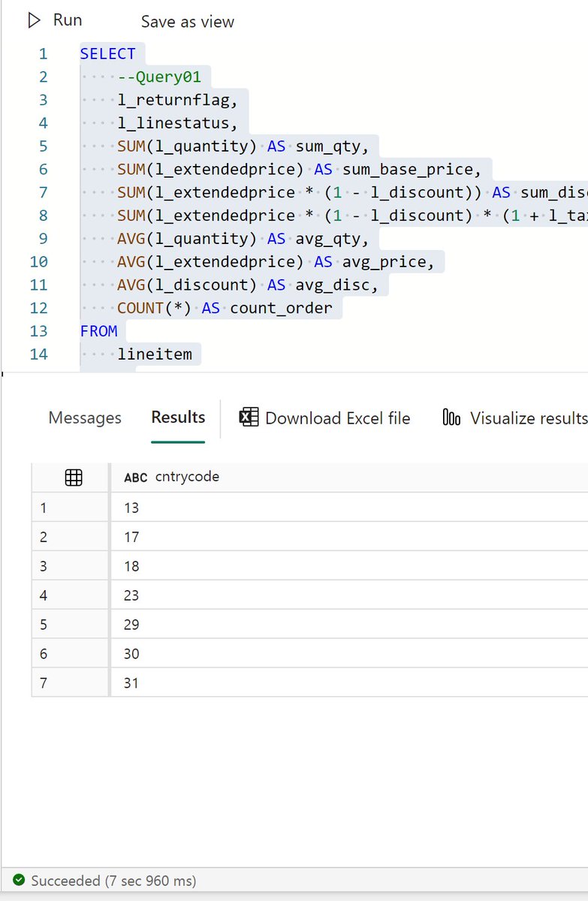Select result cell with value 13
This screenshot has width=588, height=901.
(348, 508)
